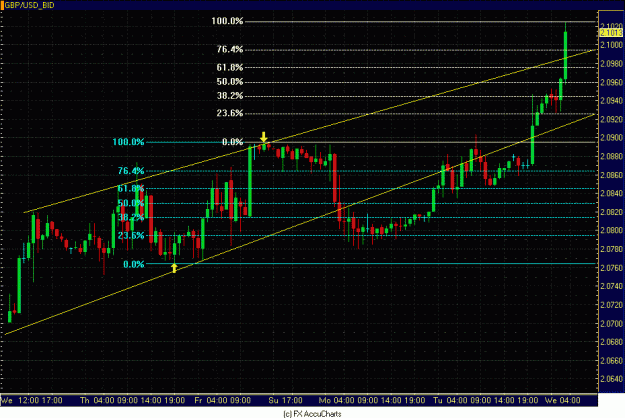Select the yellow up arrow marker at the swing low
This screenshot has width=625, height=418.
(174, 268)
